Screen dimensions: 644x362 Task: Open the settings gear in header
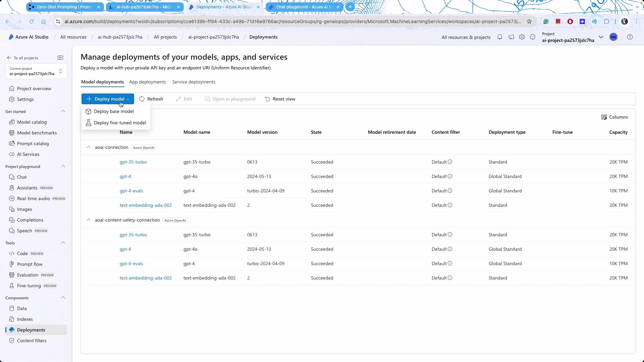[522, 37]
